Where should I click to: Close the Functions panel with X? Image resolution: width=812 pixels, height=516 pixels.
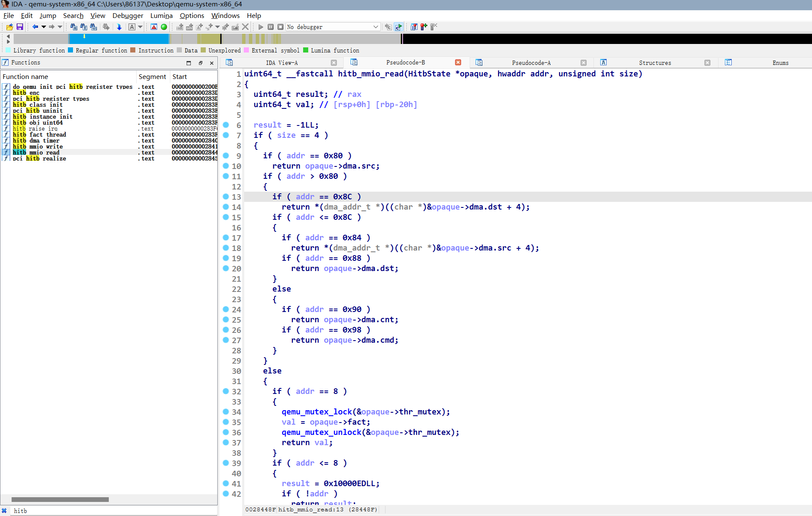[x=212, y=63]
